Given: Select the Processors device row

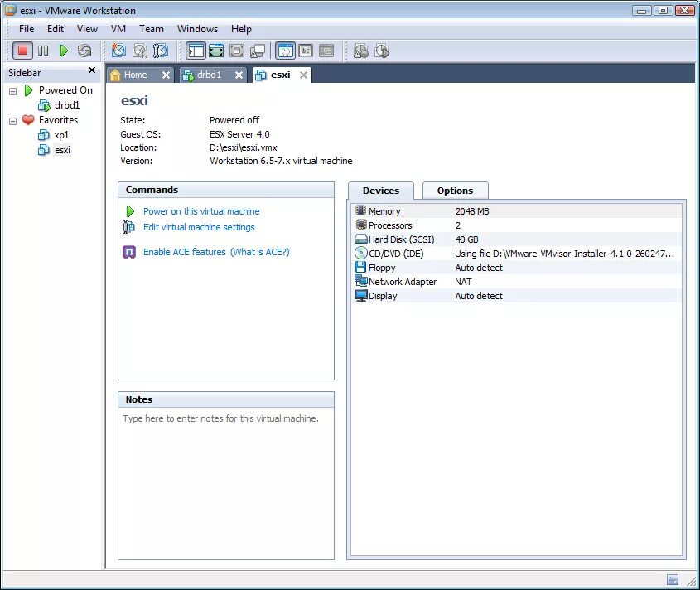Looking at the screenshot, I should [518, 225].
